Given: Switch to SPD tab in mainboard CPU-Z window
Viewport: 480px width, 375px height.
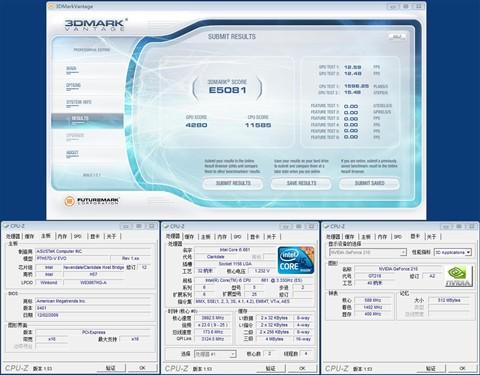Looking at the screenshot, I should click(77, 236).
